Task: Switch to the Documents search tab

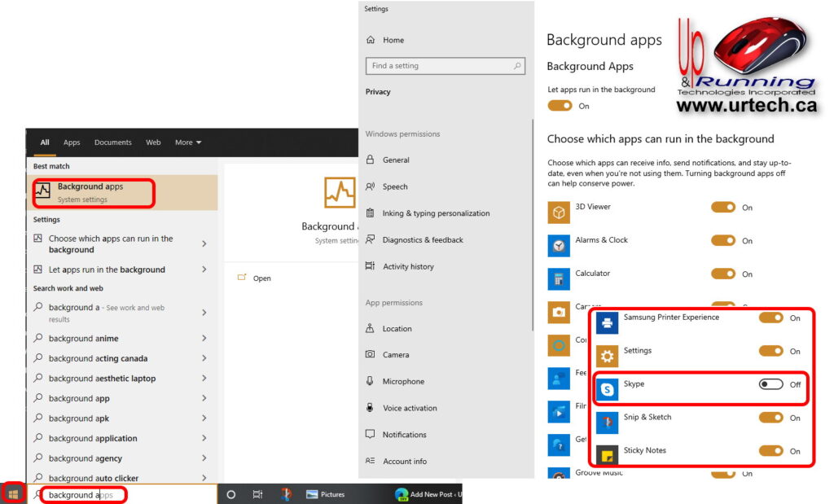Action: point(112,142)
